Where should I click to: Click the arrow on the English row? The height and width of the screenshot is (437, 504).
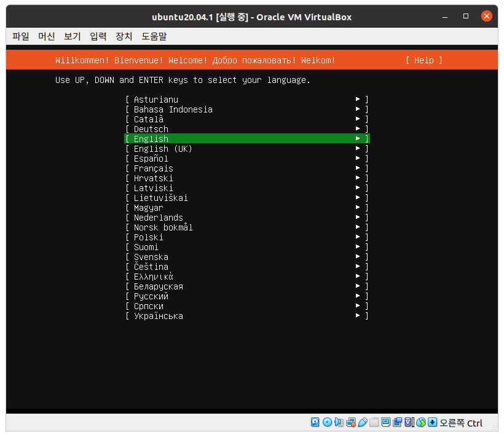358,138
